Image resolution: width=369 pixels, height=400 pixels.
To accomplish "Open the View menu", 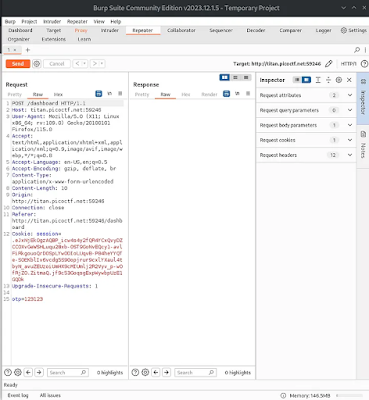I will (99, 21).
